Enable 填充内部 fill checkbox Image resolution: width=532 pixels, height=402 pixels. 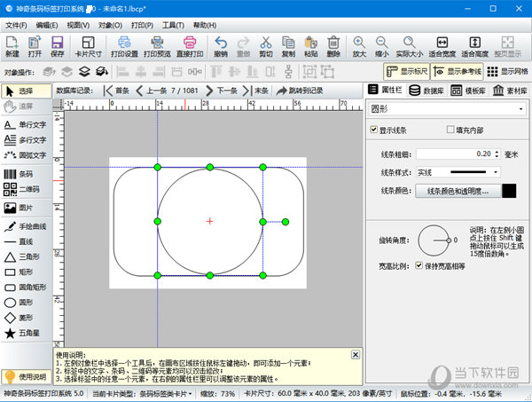pos(450,130)
